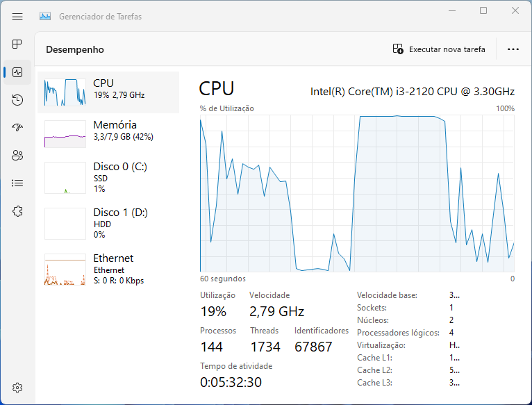Click the Task Manager app icon in title bar
This screenshot has width=532, height=405.
point(45,16)
